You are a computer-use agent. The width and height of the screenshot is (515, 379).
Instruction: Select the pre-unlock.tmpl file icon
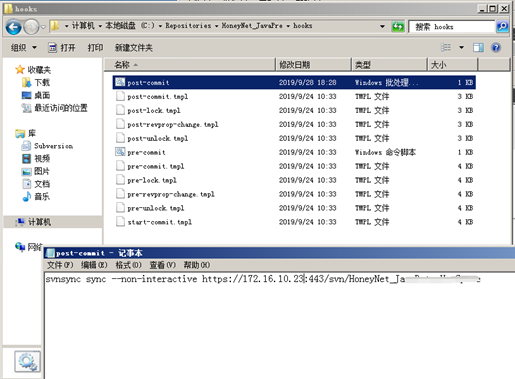point(120,208)
